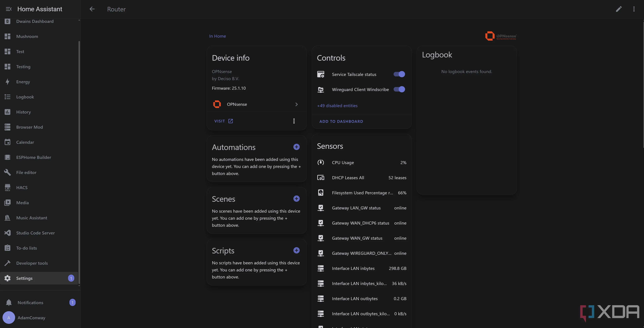Open Interface LAN outbytes_kilo sensor row
Image resolution: width=644 pixels, height=328 pixels.
[361, 314]
